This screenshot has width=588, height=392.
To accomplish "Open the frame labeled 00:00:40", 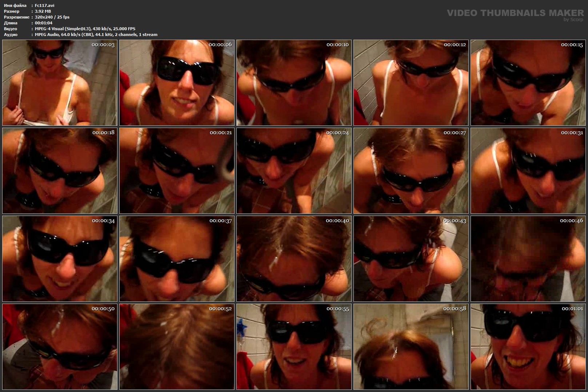I will pyautogui.click(x=294, y=259).
